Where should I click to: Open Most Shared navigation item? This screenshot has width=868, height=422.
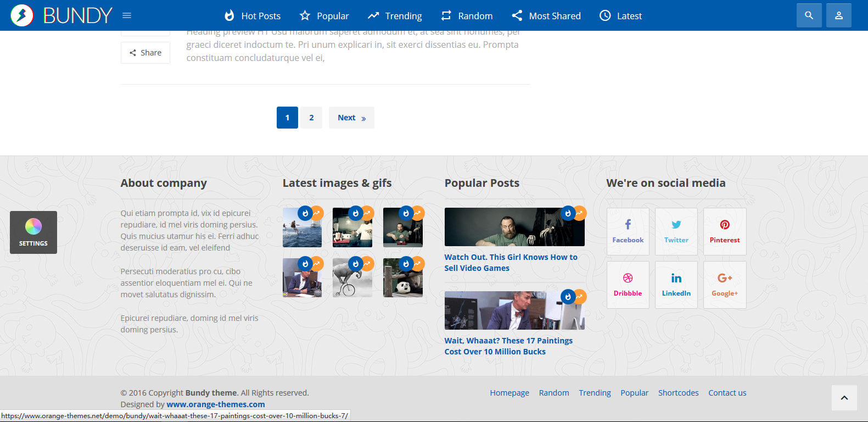tap(546, 16)
